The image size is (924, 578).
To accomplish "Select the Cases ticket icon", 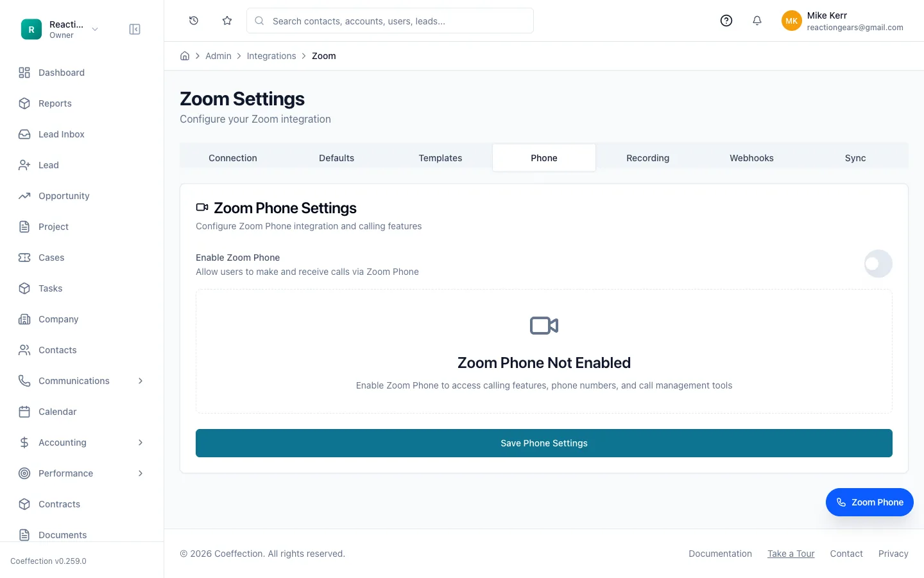I will 24,258.
